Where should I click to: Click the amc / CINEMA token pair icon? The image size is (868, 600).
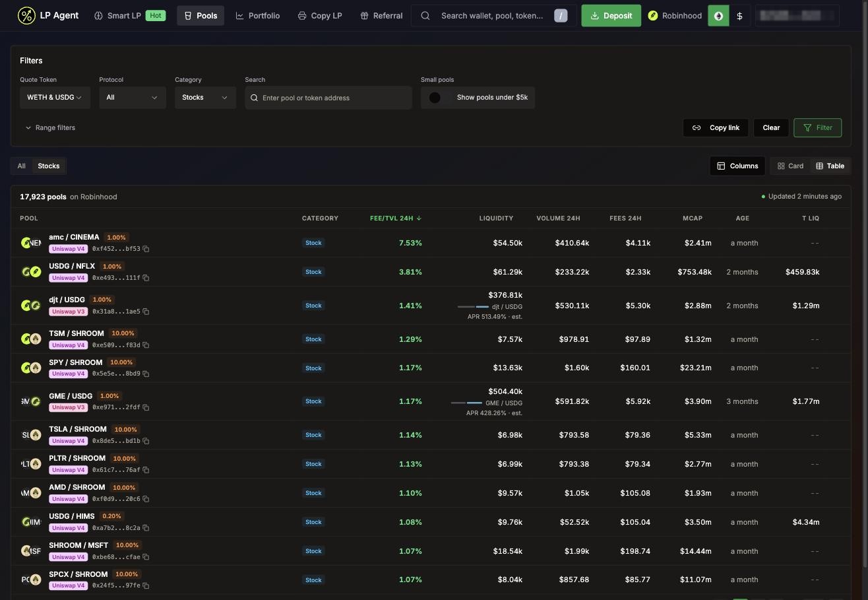(31, 243)
